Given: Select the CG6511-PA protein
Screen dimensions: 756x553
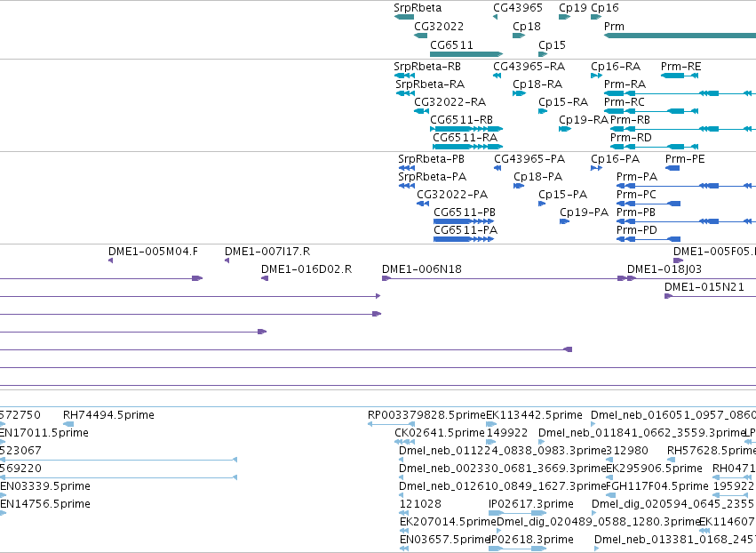Looking at the screenshot, I should pyautogui.click(x=464, y=239).
